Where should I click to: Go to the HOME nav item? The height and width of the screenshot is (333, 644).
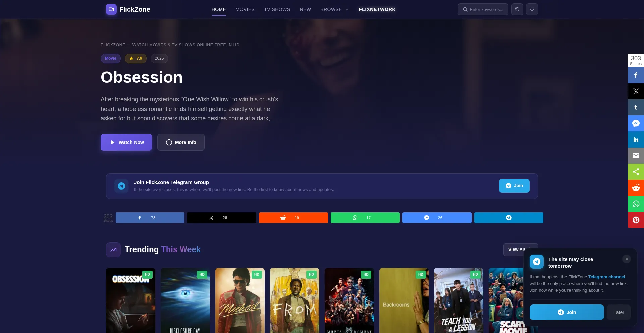click(219, 9)
